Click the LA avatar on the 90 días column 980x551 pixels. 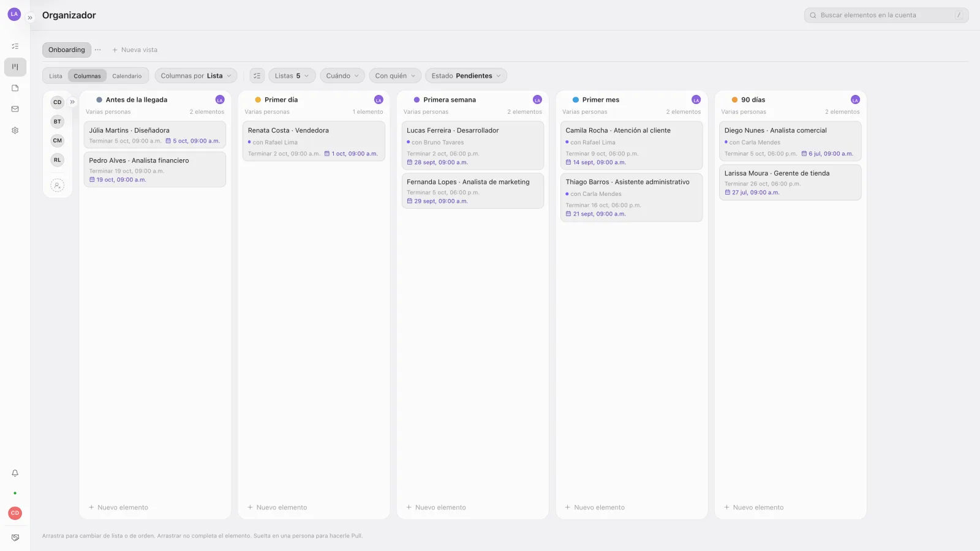[855, 100]
